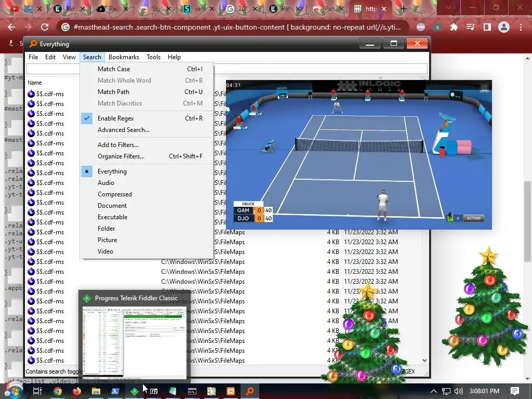
Task: Select the Audio filter
Action: tap(147, 183)
